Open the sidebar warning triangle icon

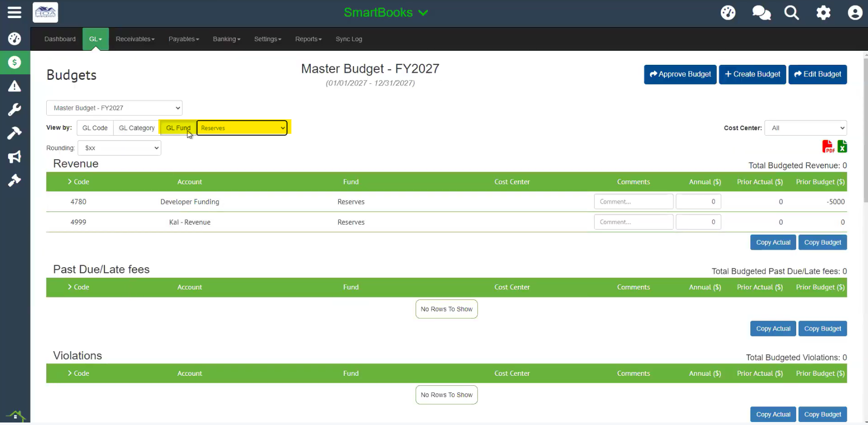(x=15, y=86)
